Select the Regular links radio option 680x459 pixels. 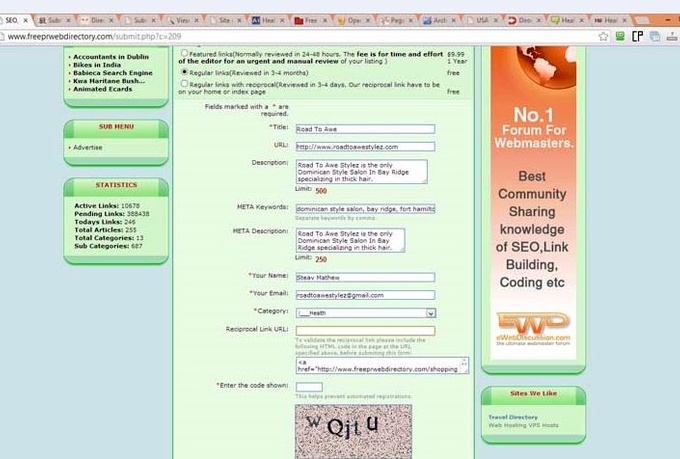click(x=184, y=72)
